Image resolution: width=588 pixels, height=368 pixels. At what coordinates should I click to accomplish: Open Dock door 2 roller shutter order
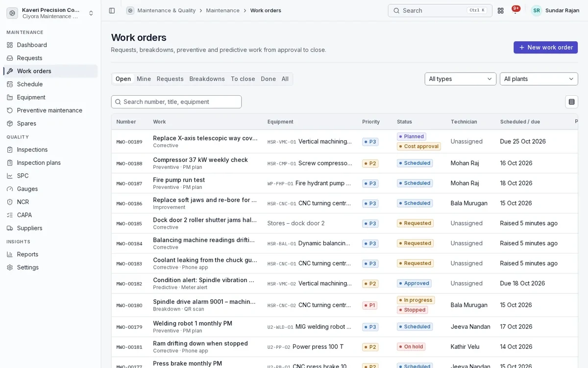pyautogui.click(x=205, y=220)
